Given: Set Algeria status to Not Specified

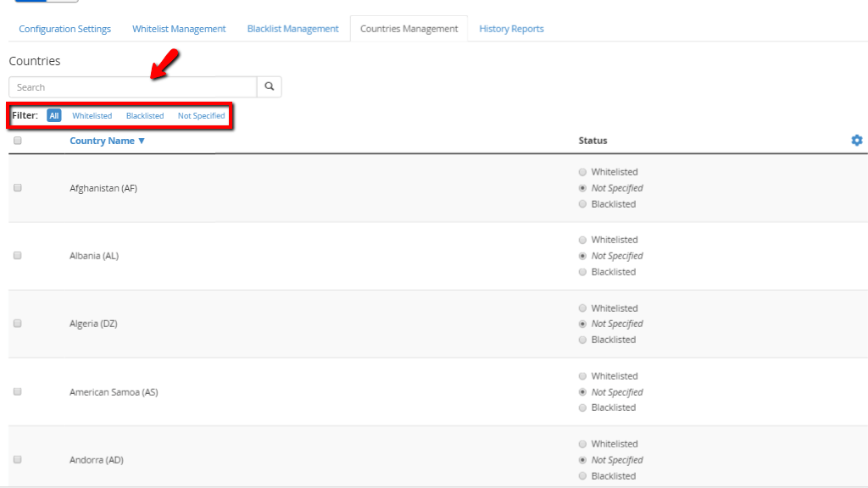Looking at the screenshot, I should point(582,324).
